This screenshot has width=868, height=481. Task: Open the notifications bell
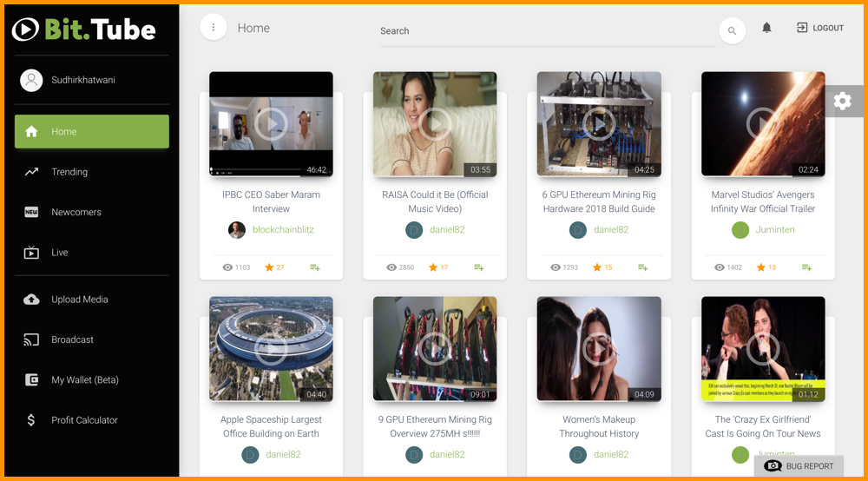pyautogui.click(x=766, y=28)
